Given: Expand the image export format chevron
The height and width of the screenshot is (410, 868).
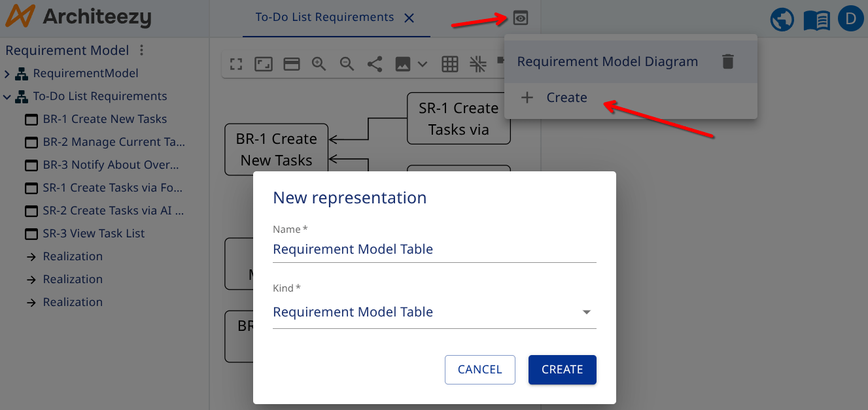Looking at the screenshot, I should click(x=422, y=63).
